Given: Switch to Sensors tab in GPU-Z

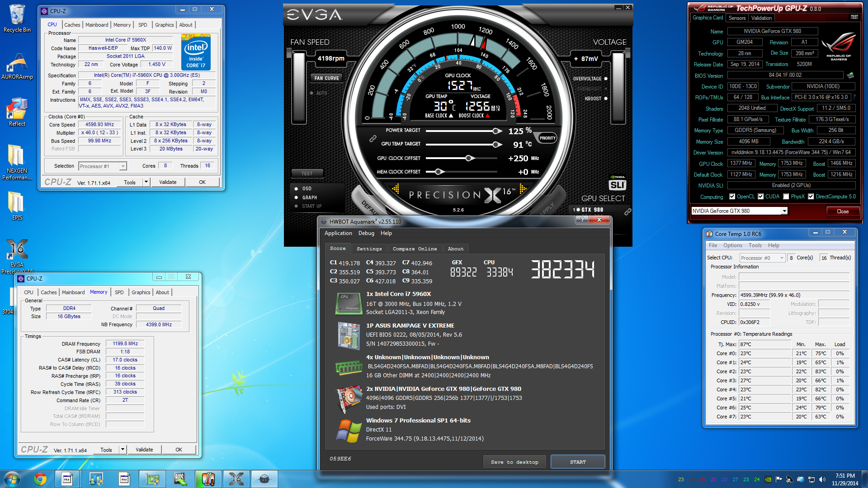Looking at the screenshot, I should point(737,18).
